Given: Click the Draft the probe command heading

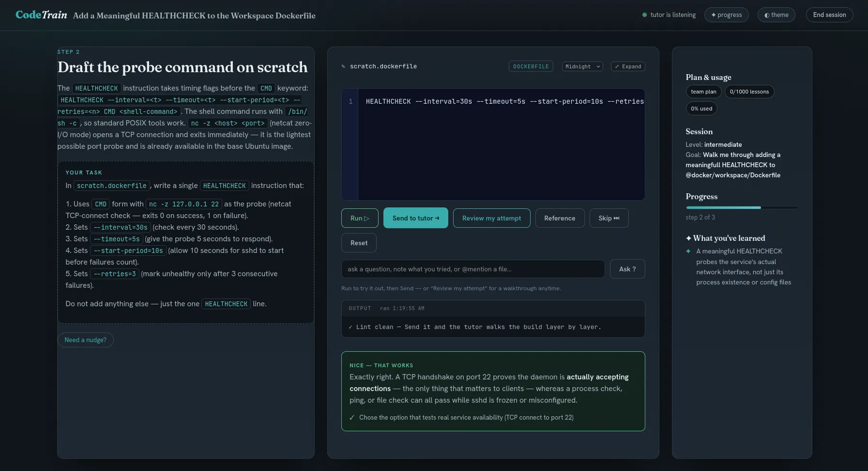Looking at the screenshot, I should tap(183, 67).
